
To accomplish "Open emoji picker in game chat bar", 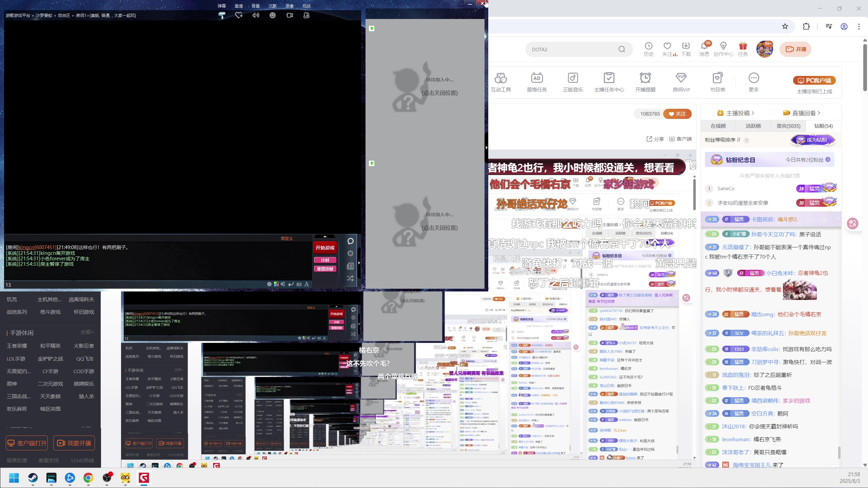I will point(269,284).
